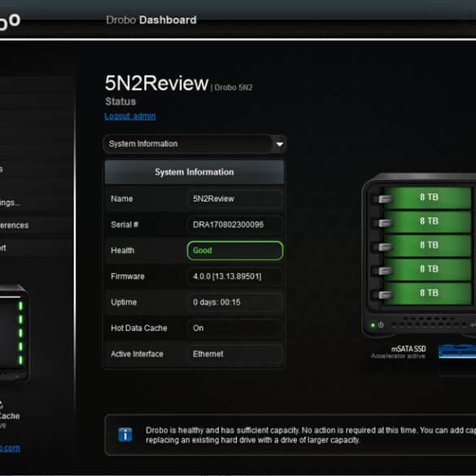Image resolution: width=476 pixels, height=476 pixels.
Task: Select the bottom 8 TB drive bay
Action: click(x=428, y=293)
